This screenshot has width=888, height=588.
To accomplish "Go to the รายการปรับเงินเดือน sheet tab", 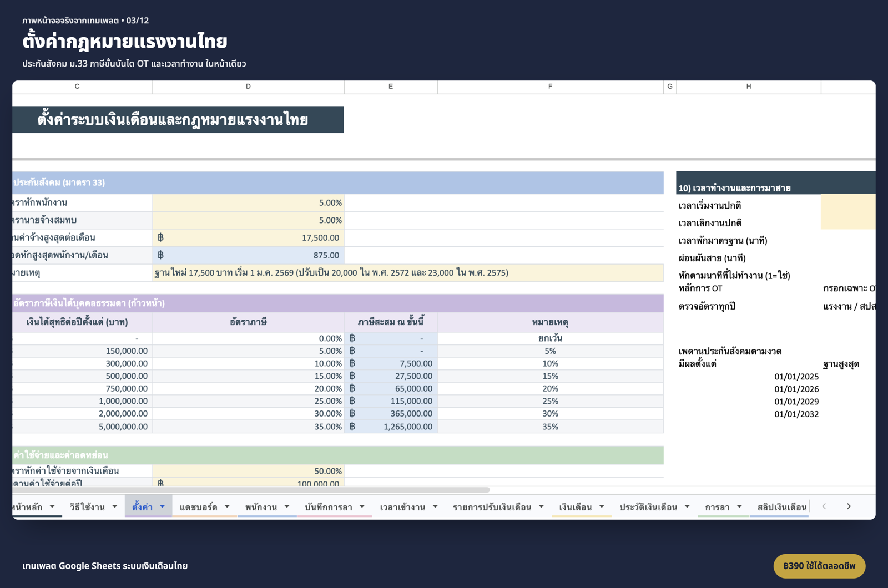I will (492, 507).
